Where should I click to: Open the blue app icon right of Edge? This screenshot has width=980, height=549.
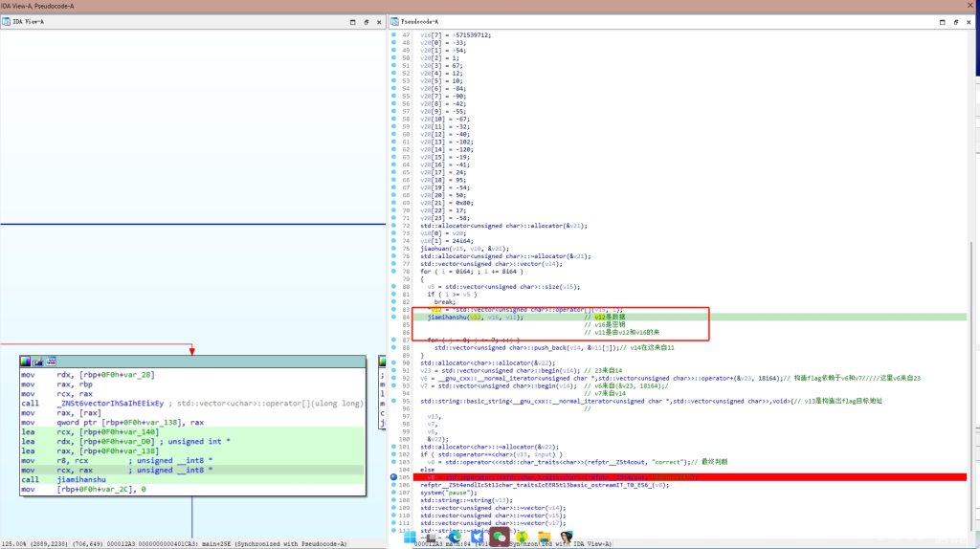[477, 538]
